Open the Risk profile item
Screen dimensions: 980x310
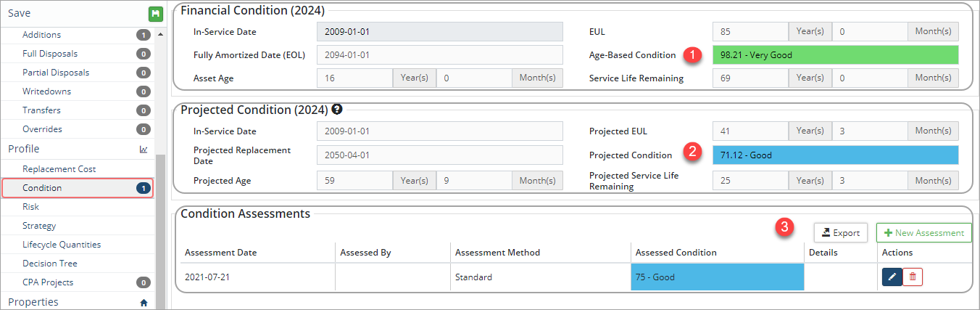pyautogui.click(x=31, y=207)
